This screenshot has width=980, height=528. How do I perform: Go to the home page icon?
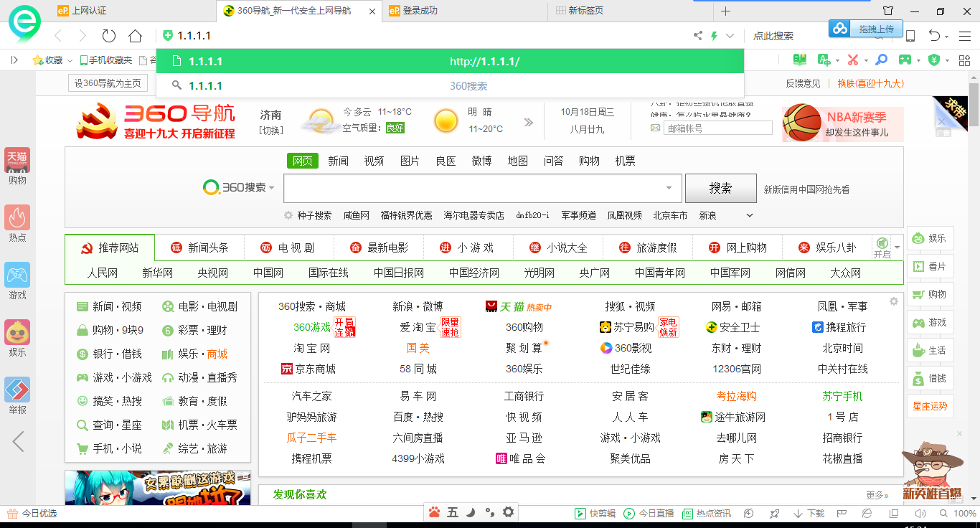[x=135, y=36]
